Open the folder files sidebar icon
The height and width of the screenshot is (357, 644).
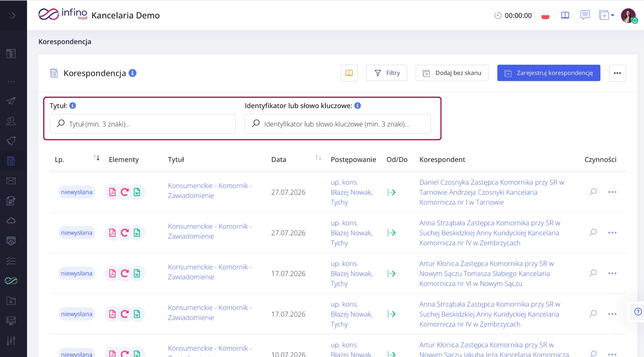point(11,301)
